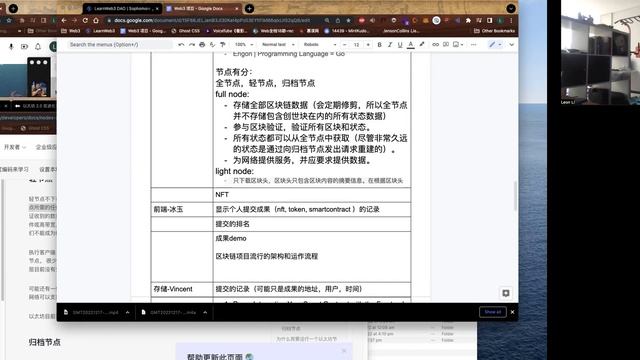
Task: Expand first downloaded mp4 file options
Action: tap(128, 312)
